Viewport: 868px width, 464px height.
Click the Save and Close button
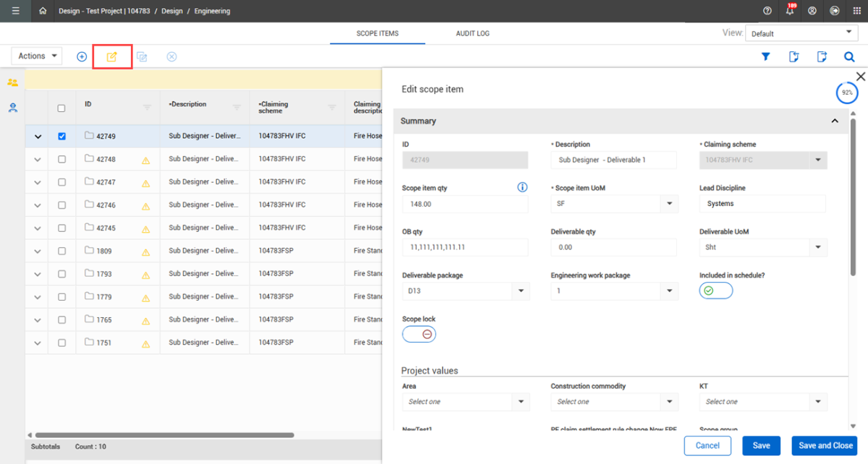pos(824,446)
